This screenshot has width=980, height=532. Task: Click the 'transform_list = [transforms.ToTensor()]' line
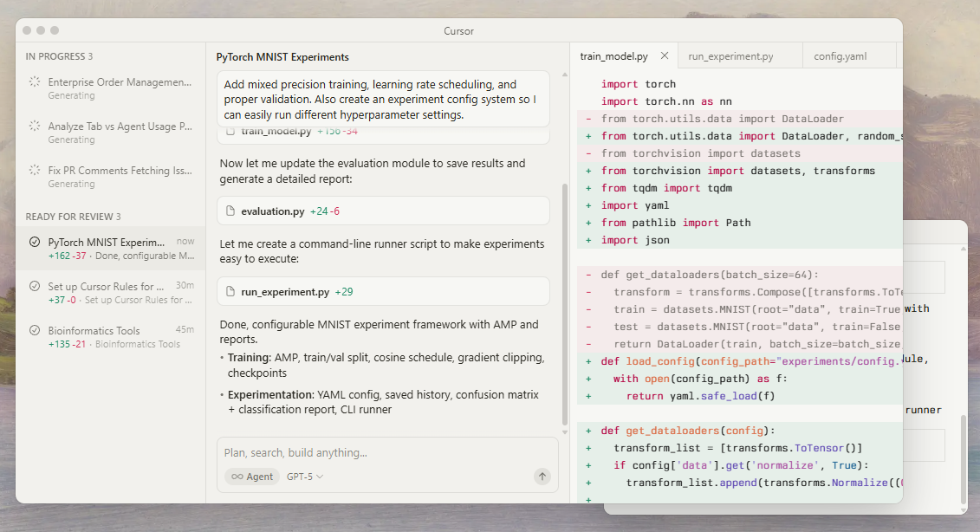tap(740, 448)
